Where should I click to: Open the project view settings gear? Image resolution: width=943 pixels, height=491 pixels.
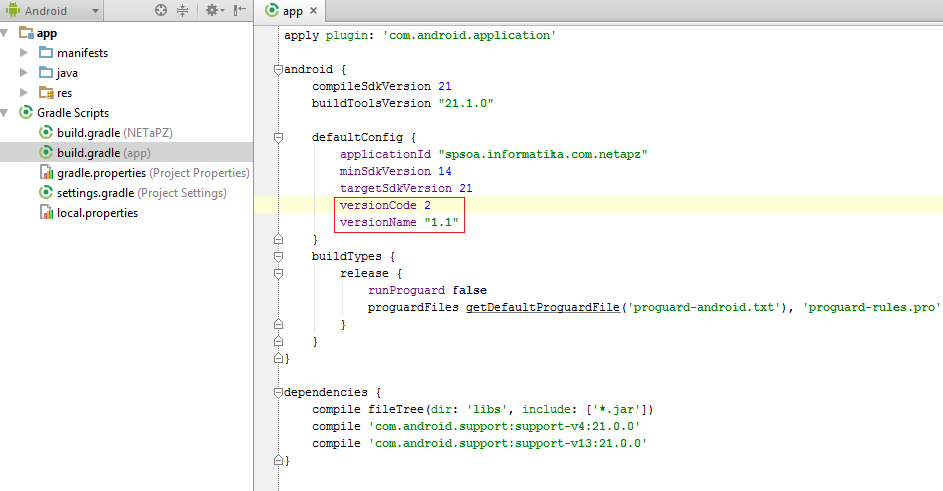click(212, 11)
